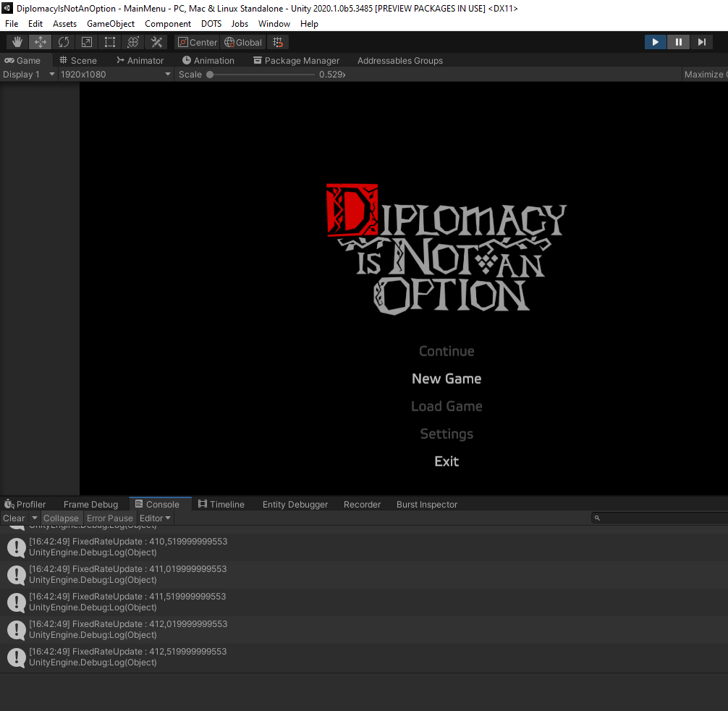Click the Scale slider handle
The image size is (728, 711).
tap(210, 75)
